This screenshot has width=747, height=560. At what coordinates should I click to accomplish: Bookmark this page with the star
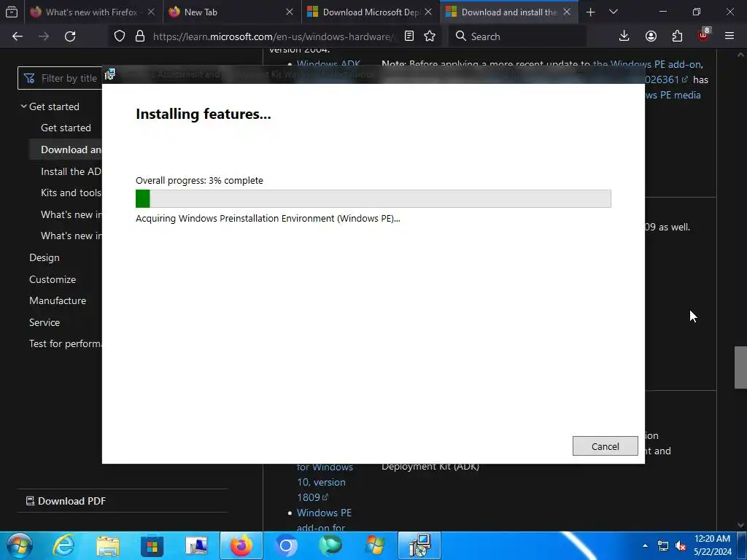[x=430, y=36]
